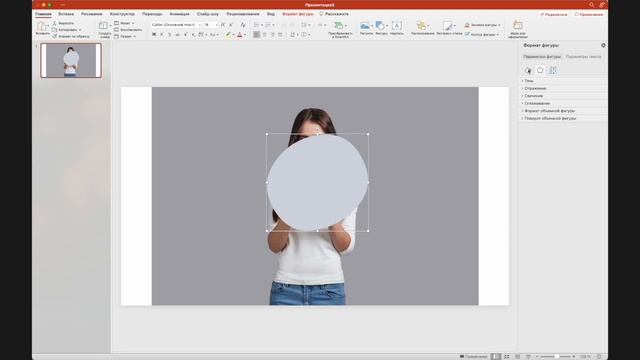
Task: Toggle strikethrough formatting
Action: click(178, 35)
